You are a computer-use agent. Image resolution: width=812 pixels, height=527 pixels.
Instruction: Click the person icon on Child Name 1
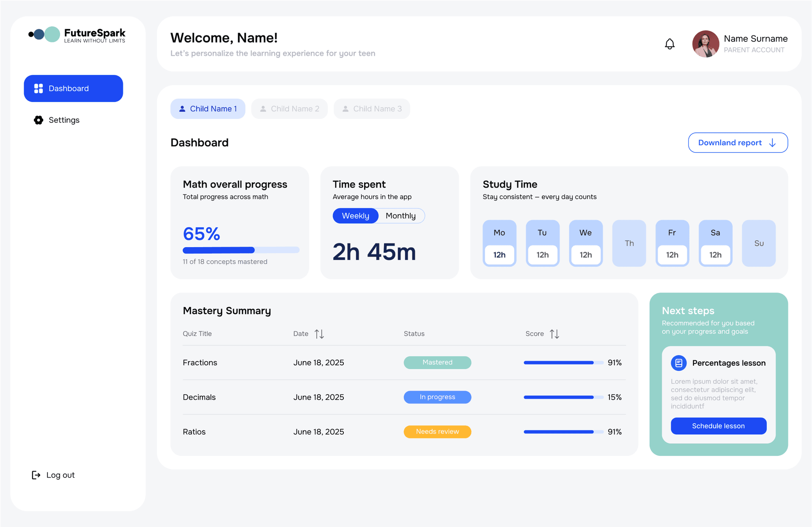[182, 109]
